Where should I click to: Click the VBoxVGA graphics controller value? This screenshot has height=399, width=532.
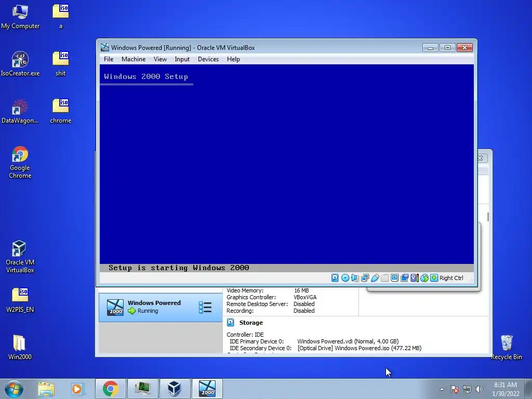305,297
